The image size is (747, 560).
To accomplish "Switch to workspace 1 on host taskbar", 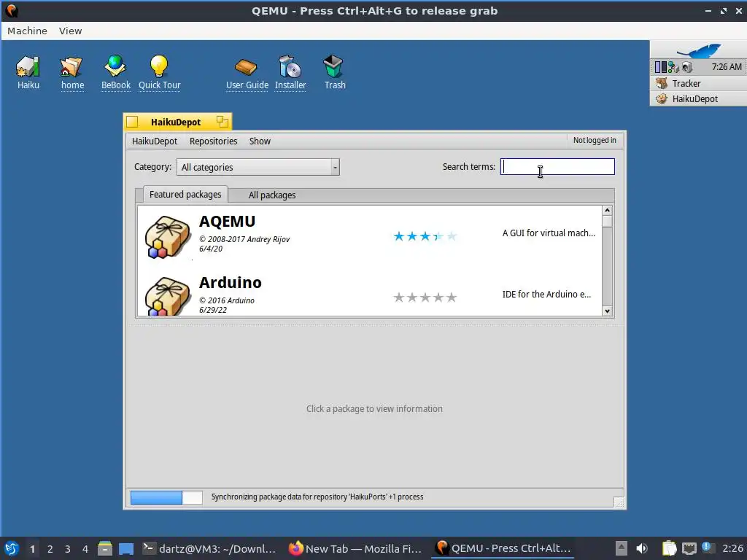I will pos(32,549).
